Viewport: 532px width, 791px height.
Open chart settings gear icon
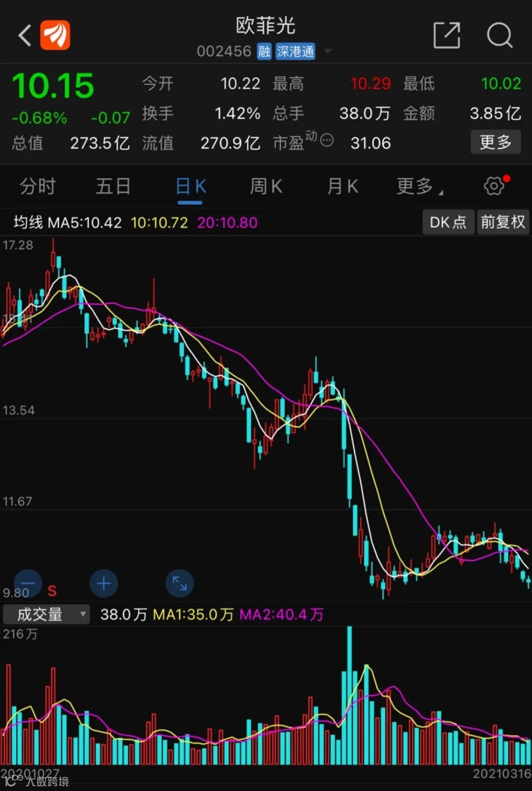tap(494, 186)
